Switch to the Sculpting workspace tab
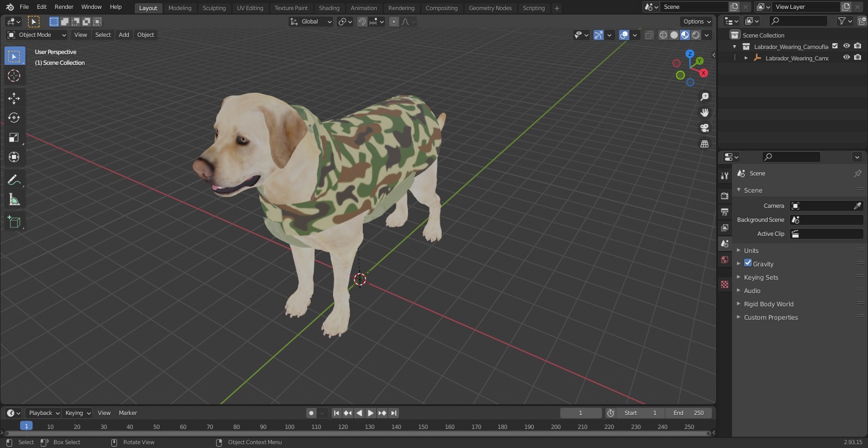868x448 pixels. [x=214, y=8]
